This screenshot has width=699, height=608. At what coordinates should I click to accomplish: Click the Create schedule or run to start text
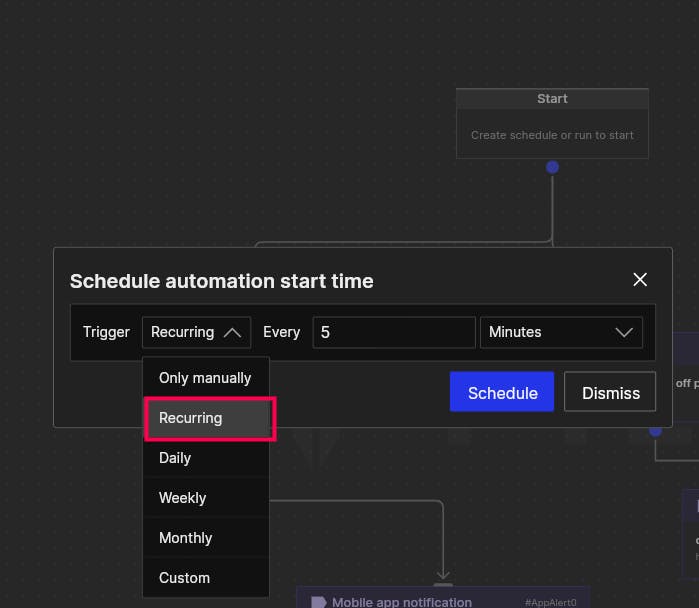coord(552,135)
